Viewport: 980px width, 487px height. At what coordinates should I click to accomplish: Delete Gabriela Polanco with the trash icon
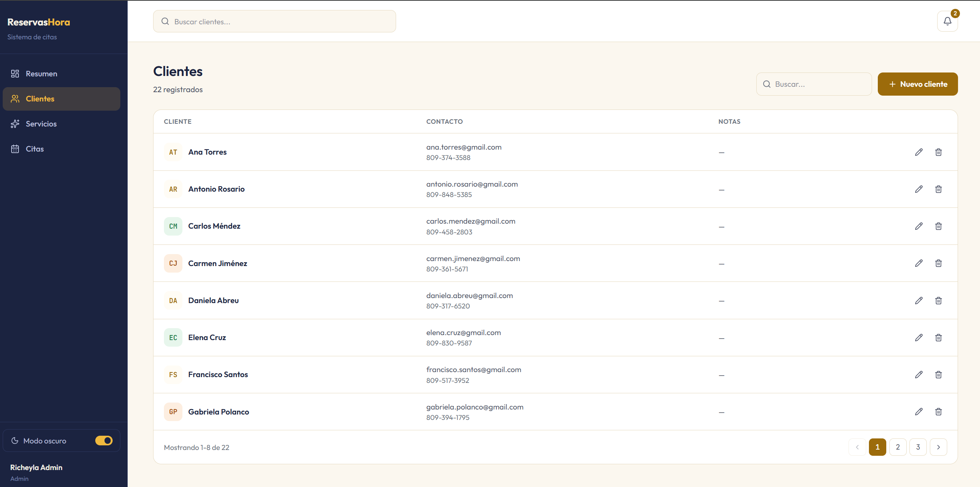tap(938, 411)
